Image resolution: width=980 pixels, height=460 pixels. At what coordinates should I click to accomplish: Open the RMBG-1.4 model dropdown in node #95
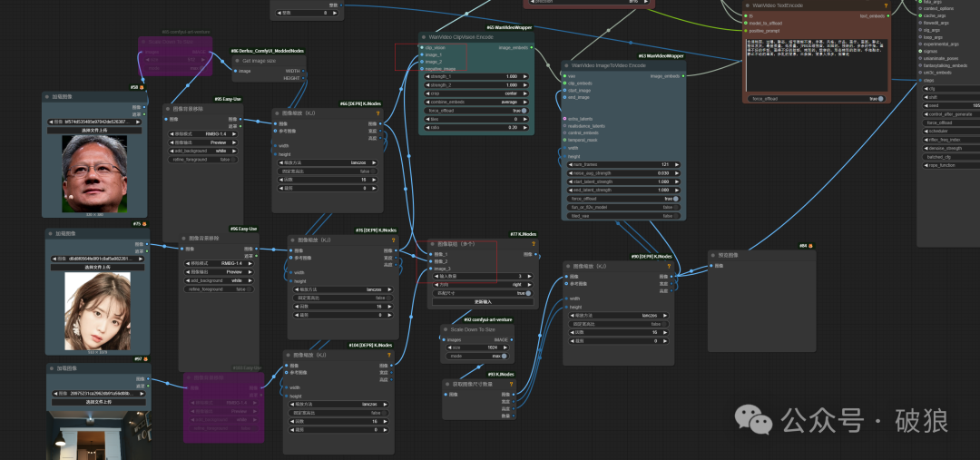(x=203, y=134)
